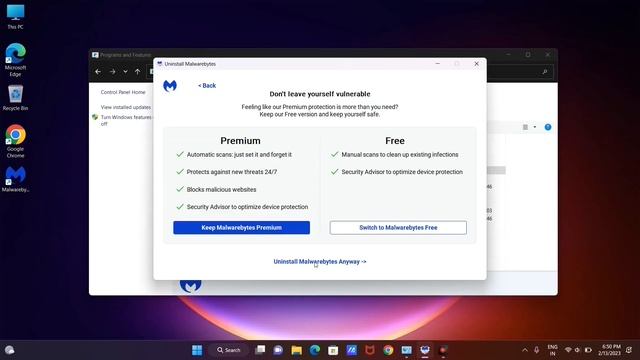Viewport: 640px width, 360px height.
Task: Click the Malwarebytes logo in the dialog
Action: tap(170, 86)
